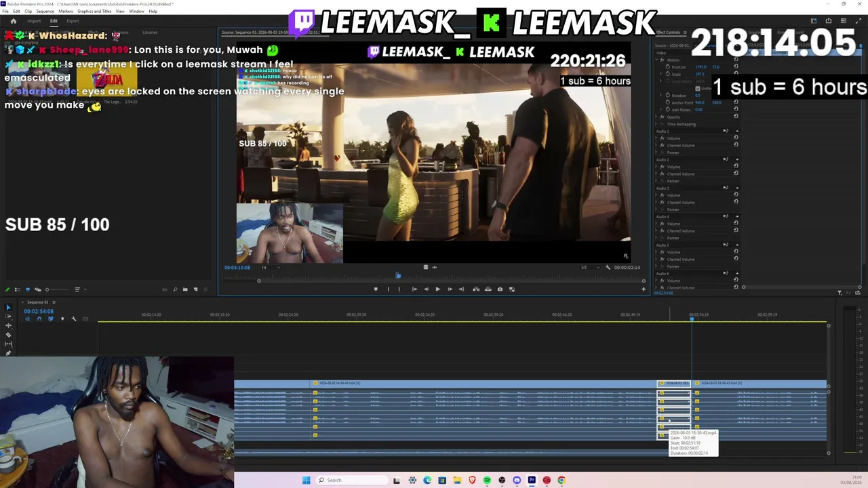Add a marker to the timeline
Viewport: 868px width, 488px height.
62,319
